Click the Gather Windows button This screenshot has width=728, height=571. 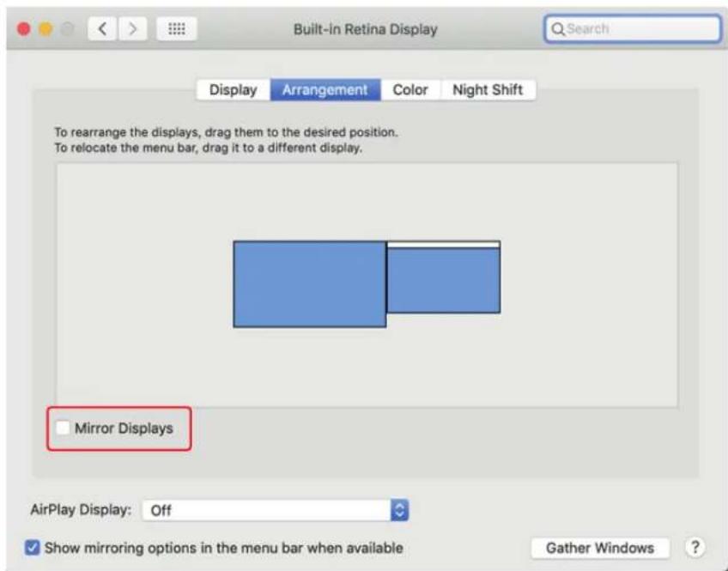pos(600,548)
